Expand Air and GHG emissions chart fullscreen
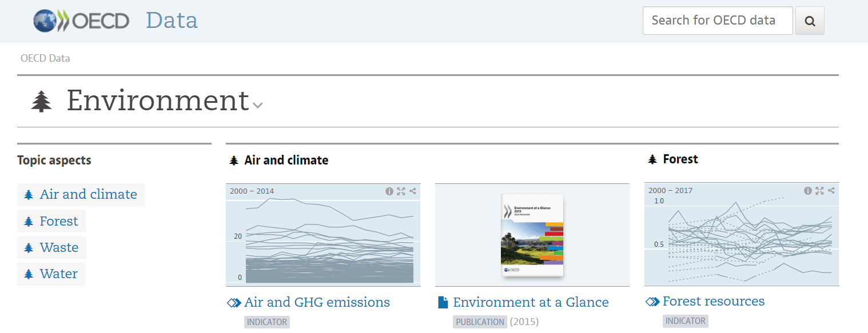This screenshot has width=868, height=333. (x=401, y=191)
